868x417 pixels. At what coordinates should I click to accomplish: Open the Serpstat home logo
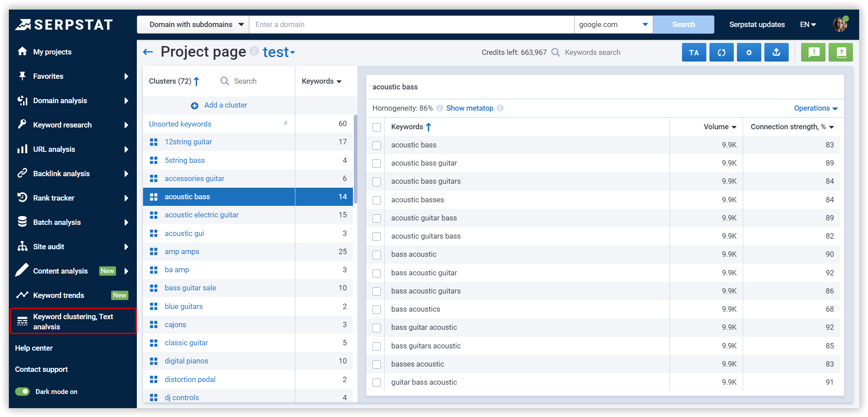coord(64,24)
